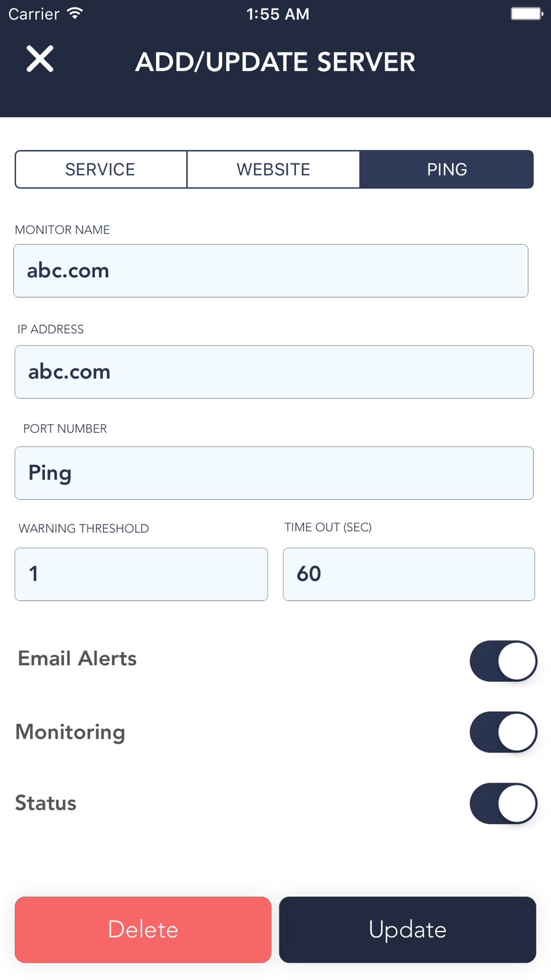Focus the Monitor Name field
551x980 pixels.
(x=271, y=271)
